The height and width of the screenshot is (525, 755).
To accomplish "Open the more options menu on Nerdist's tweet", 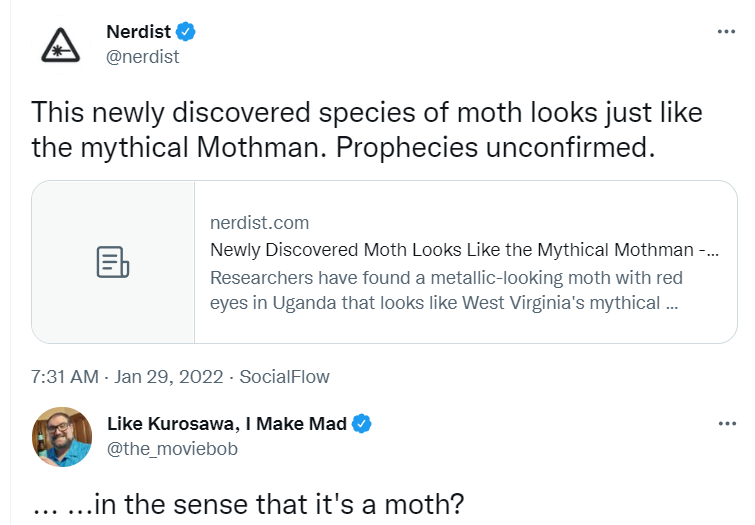I will point(726,32).
